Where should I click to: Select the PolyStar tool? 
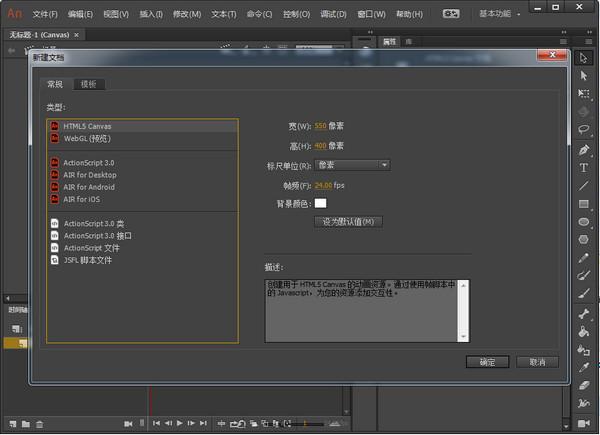click(583, 239)
